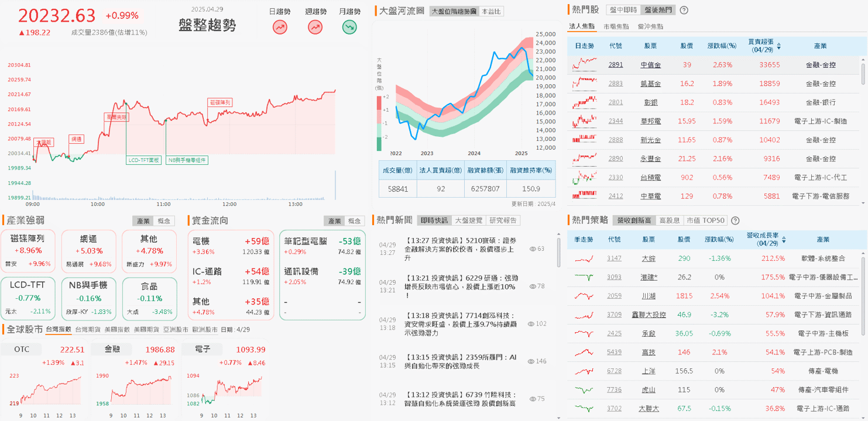Click eye view-count icon on 5210寶碩 news
Viewport: 868px width, 421px height.
coord(532,249)
